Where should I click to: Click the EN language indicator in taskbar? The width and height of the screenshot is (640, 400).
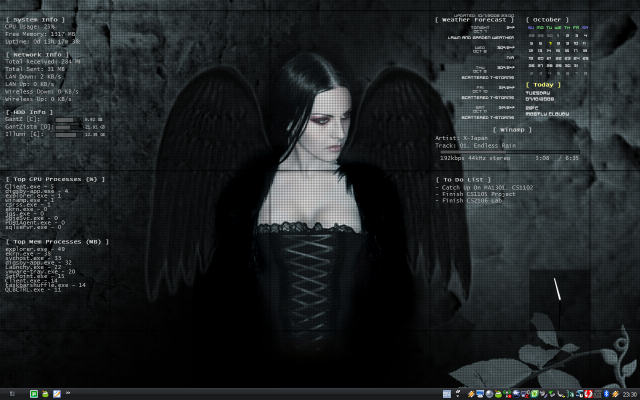tap(447, 394)
